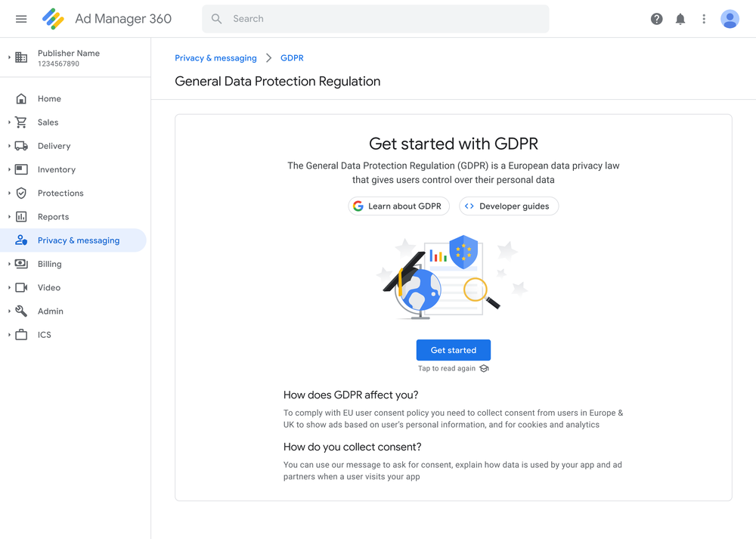Open the profile avatar
This screenshot has height=539, width=756.
pos(730,19)
